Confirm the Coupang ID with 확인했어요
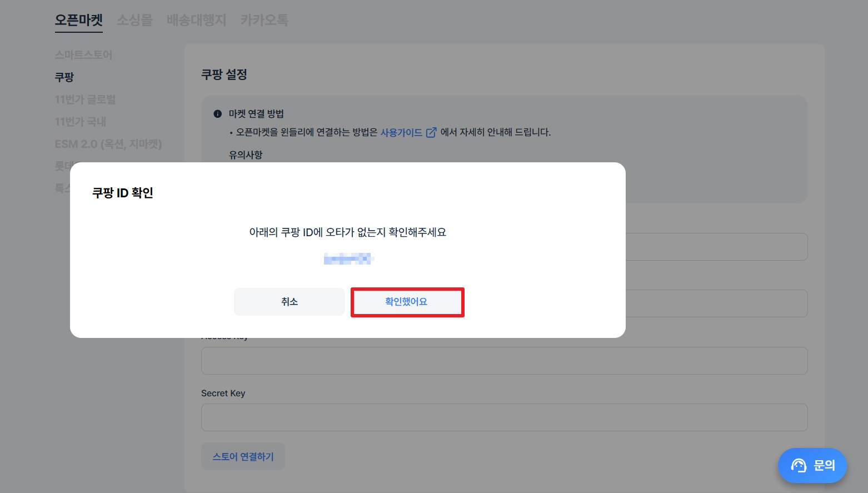 tap(406, 302)
